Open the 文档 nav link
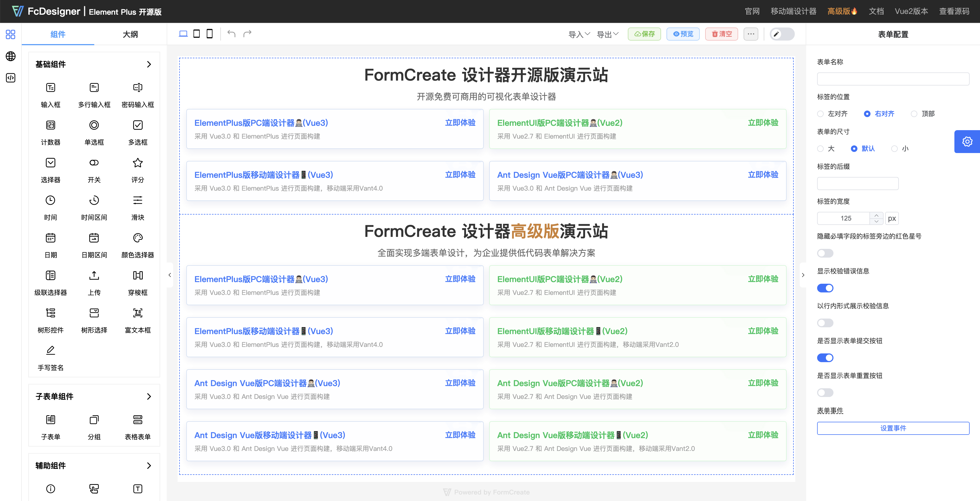Viewport: 980px width, 501px height. (x=876, y=11)
